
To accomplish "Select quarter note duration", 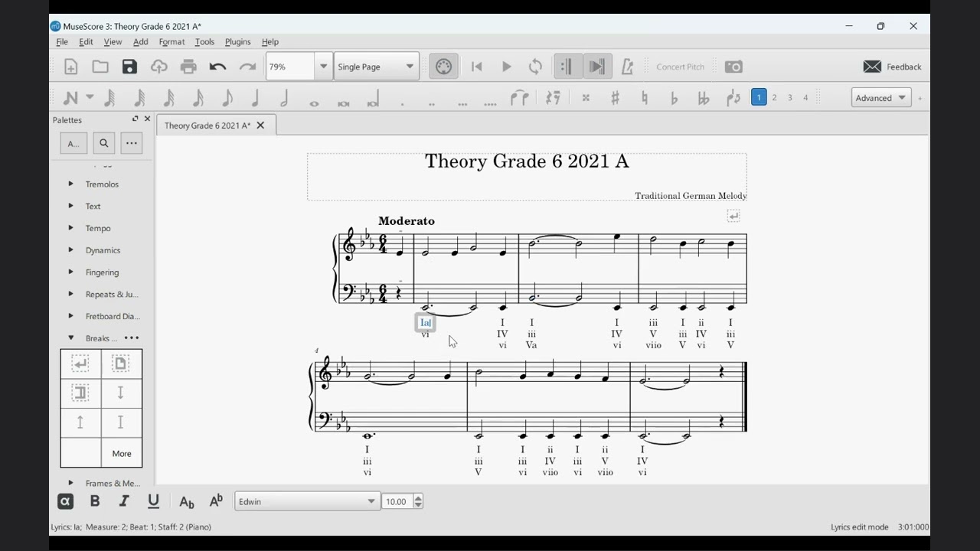I will pos(256,98).
